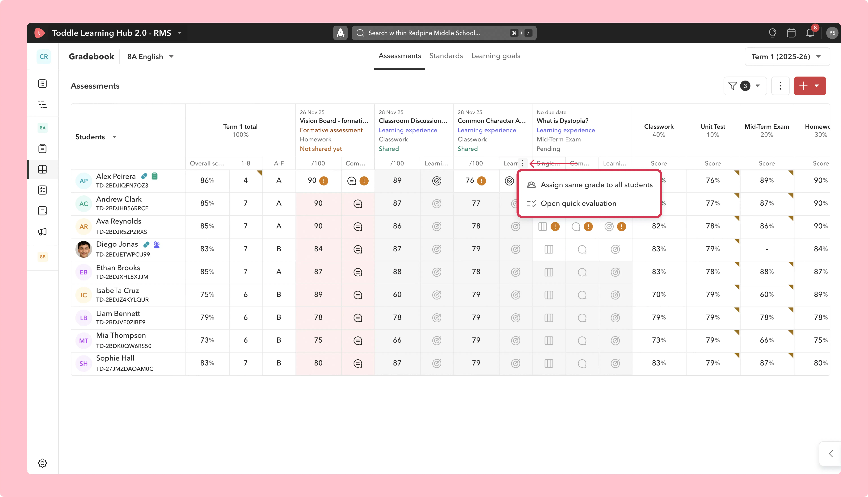This screenshot has height=497, width=868.
Task: Open student Alex Peirera
Action: click(116, 176)
